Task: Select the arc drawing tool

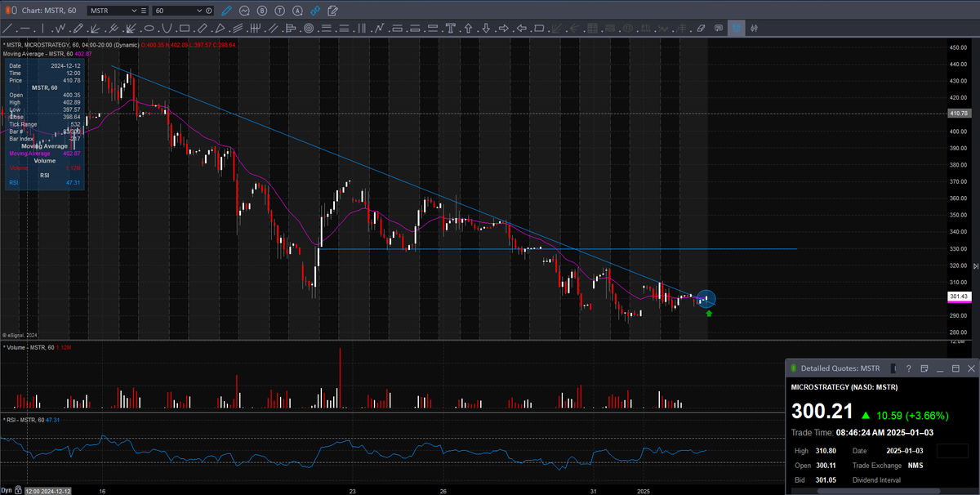Action: click(x=166, y=28)
